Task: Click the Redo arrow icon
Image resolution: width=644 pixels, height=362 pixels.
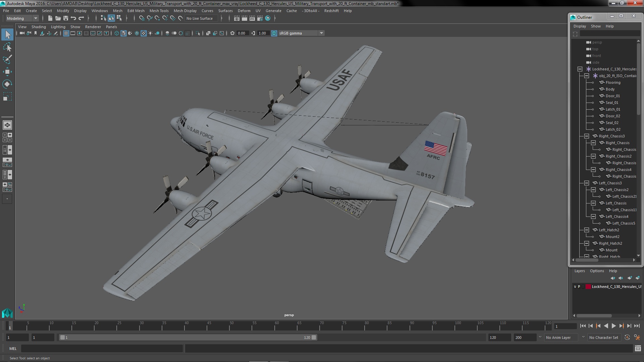Action: click(81, 18)
